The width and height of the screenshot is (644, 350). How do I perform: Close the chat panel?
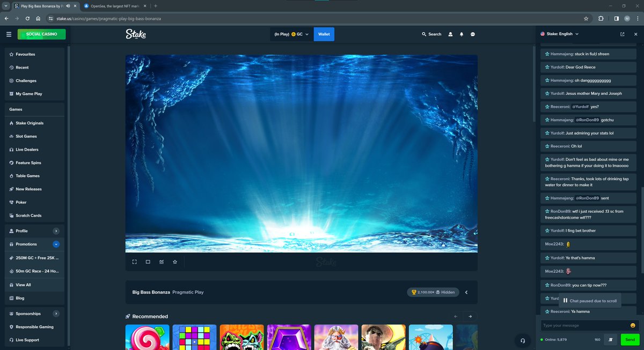pyautogui.click(x=636, y=34)
